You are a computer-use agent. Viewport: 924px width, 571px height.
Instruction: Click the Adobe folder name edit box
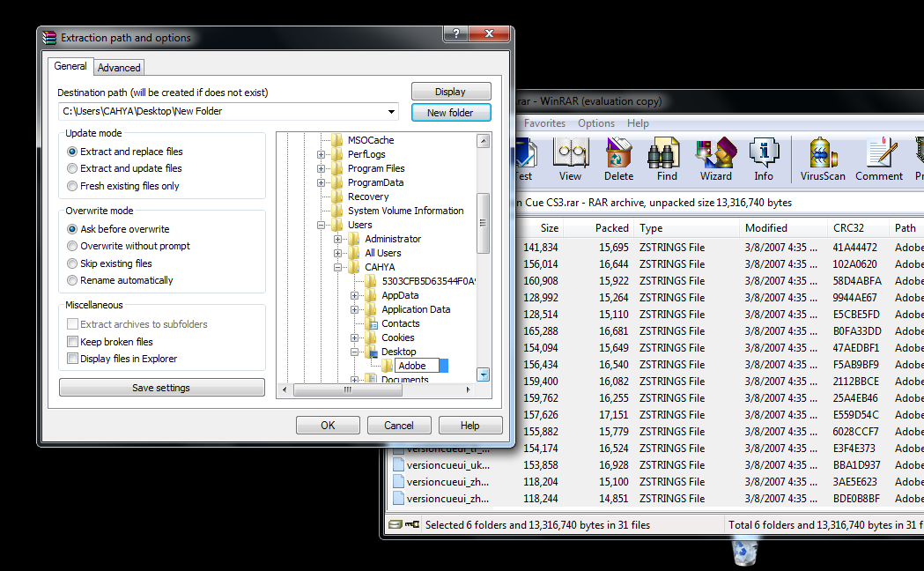point(416,366)
